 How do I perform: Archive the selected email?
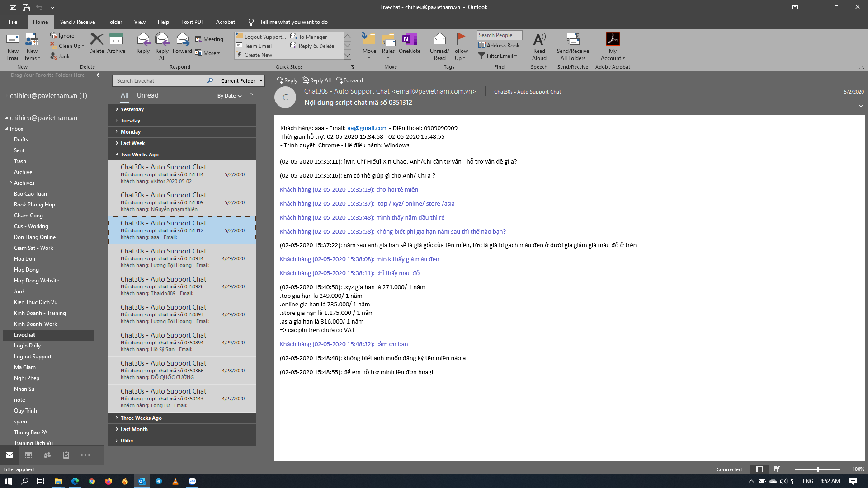[116, 43]
